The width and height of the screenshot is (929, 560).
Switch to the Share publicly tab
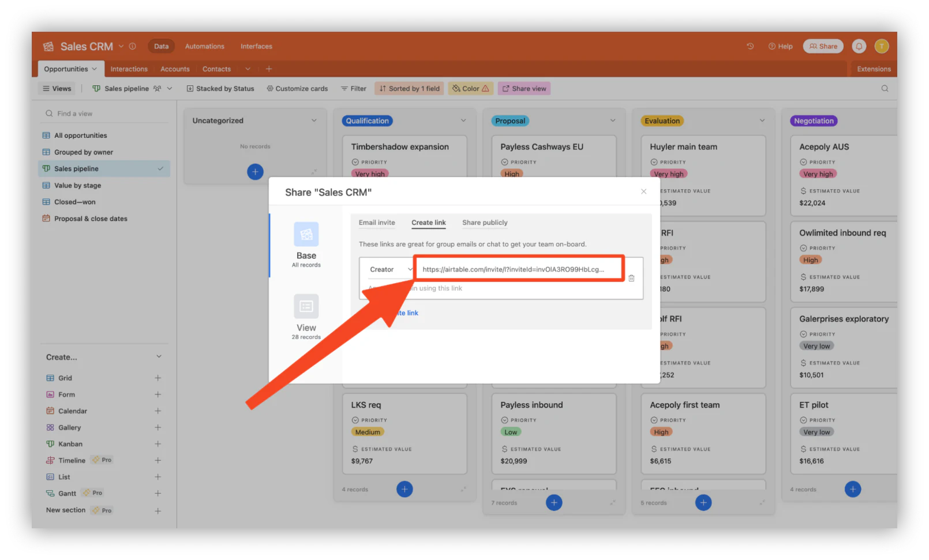[485, 223]
